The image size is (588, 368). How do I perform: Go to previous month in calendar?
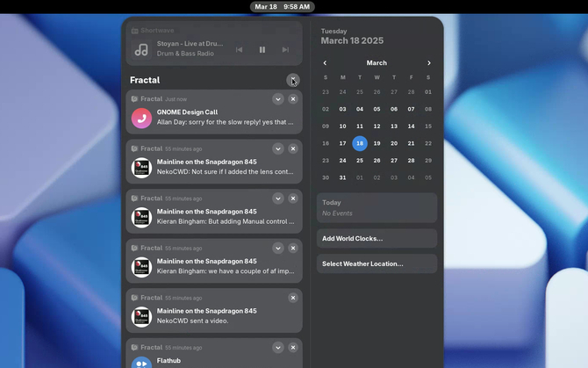[325, 63]
